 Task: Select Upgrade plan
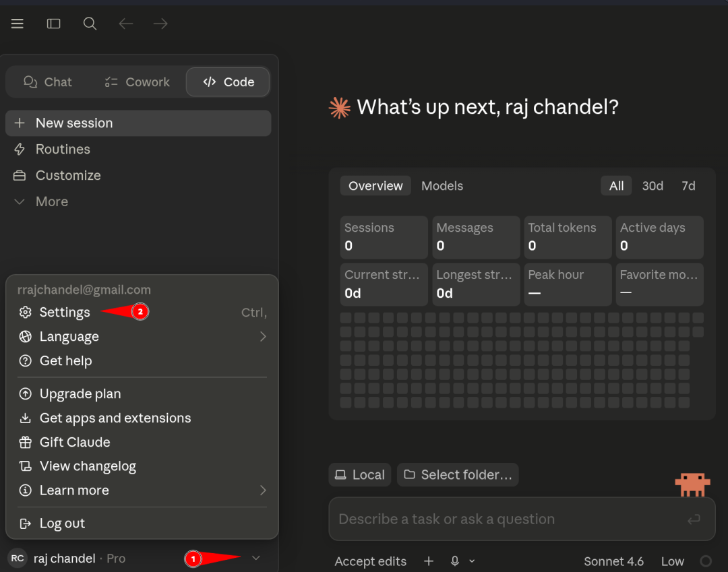tap(142, 394)
